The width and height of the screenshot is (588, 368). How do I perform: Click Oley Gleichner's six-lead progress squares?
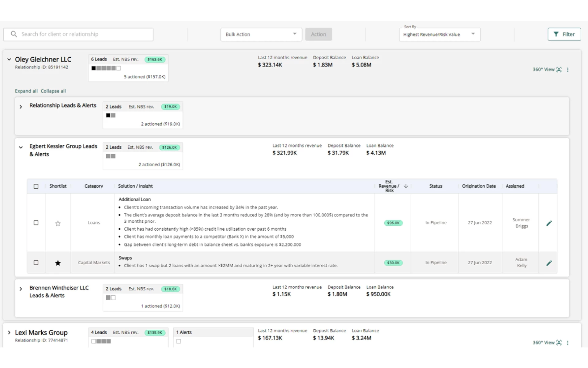click(x=106, y=68)
